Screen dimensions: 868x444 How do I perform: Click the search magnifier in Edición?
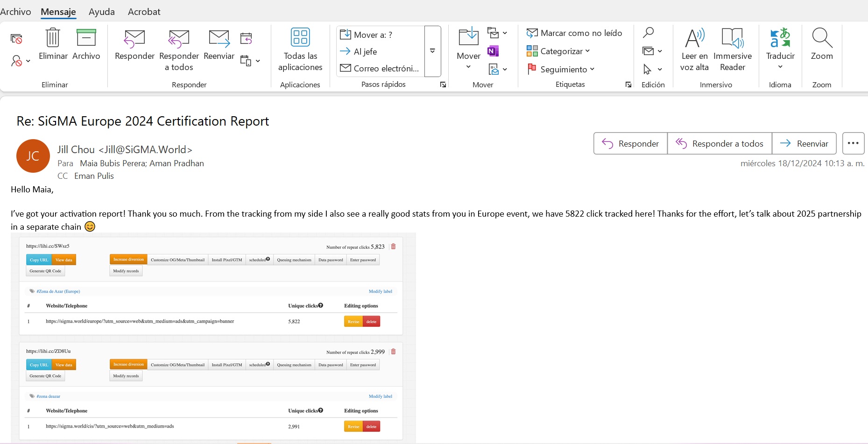[648, 33]
